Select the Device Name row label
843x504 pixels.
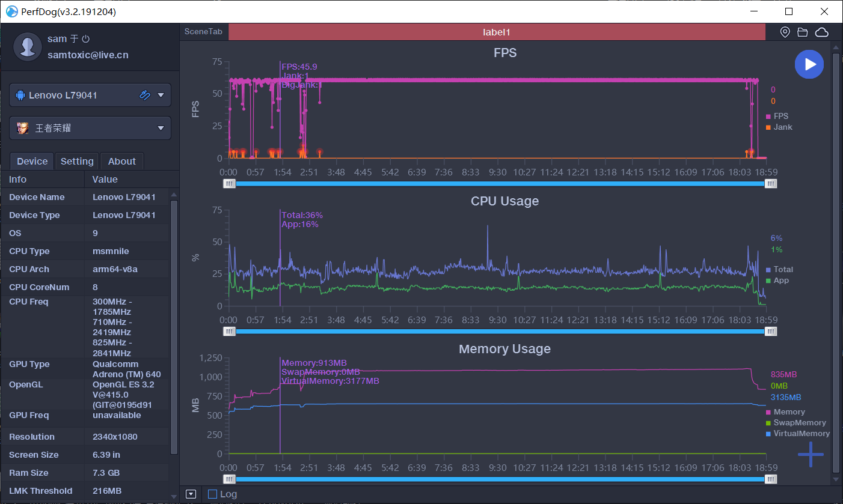(37, 197)
